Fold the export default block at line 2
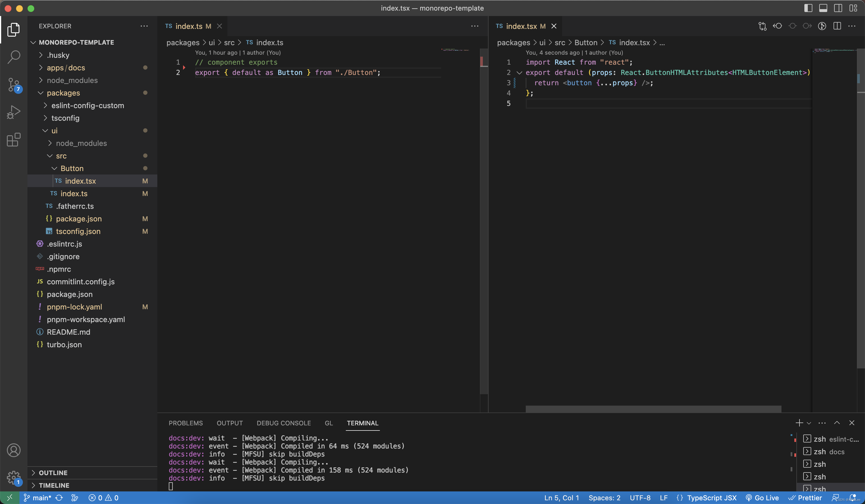Image resolution: width=865 pixels, height=504 pixels. click(519, 72)
